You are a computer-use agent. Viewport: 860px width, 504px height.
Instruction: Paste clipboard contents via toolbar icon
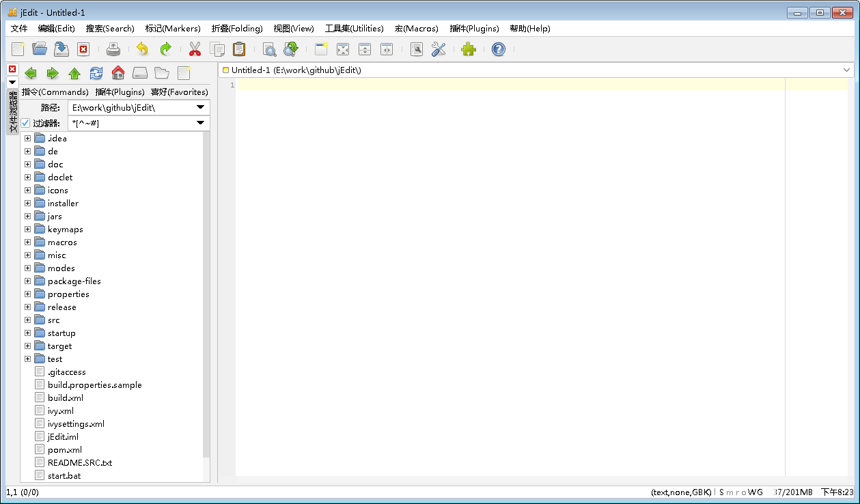coord(238,48)
